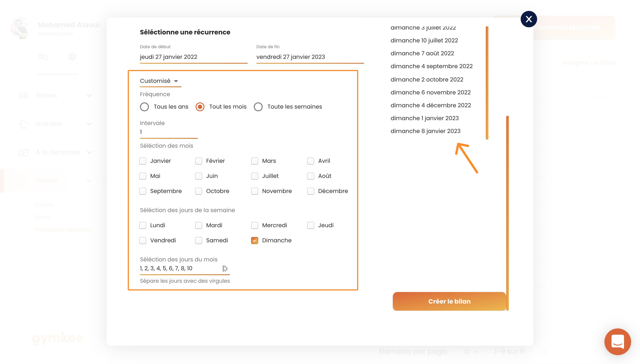640x364 pixels.
Task: Check the Août month checkbox
Action: pyautogui.click(x=311, y=176)
